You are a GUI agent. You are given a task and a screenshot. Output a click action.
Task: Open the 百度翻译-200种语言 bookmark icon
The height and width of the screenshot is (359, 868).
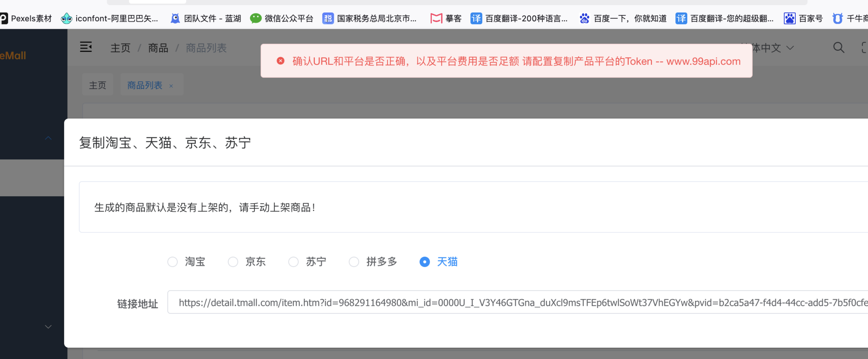[476, 18]
